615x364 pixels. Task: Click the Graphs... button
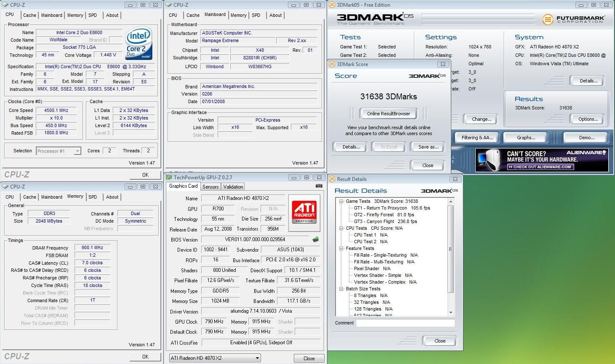click(526, 138)
